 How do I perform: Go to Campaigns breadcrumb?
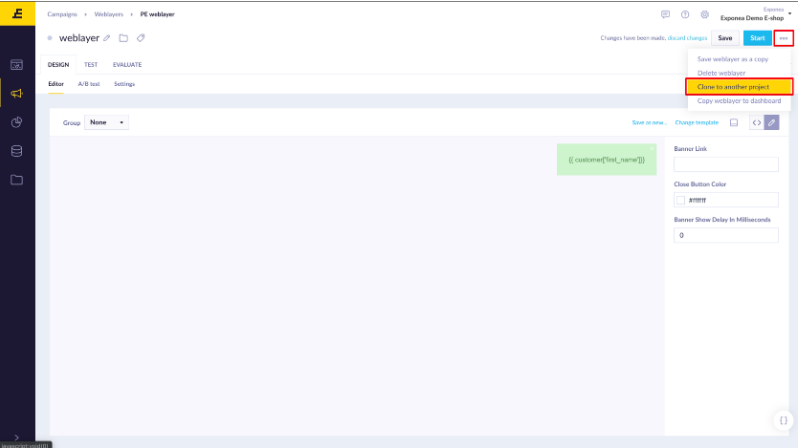point(62,14)
